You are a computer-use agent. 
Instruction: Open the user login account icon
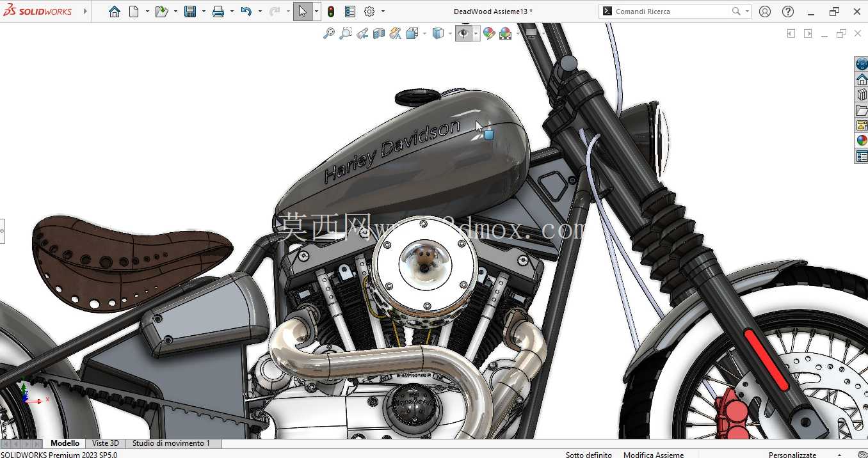[765, 12]
